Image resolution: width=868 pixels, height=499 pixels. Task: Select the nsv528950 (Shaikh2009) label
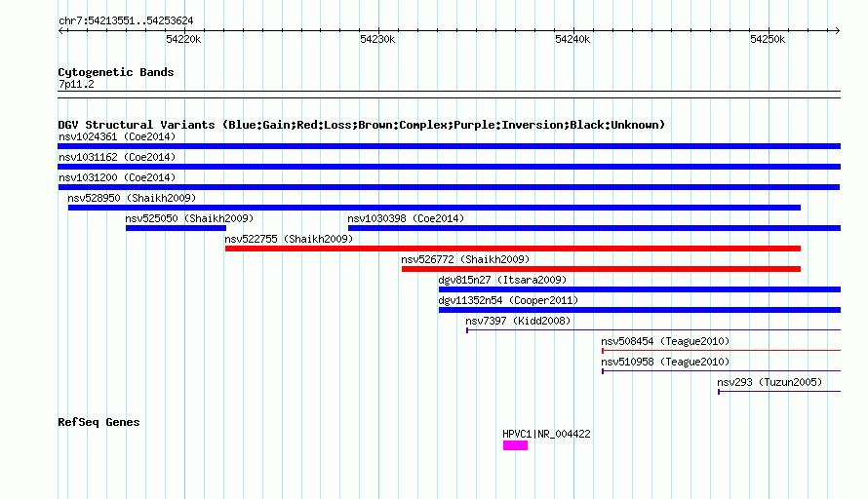pyautogui.click(x=132, y=198)
